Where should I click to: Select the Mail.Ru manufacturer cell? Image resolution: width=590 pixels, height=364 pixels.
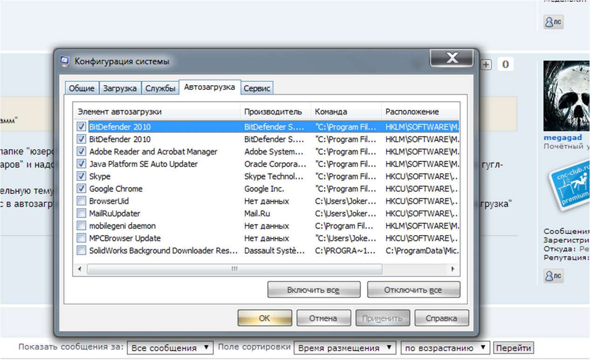(x=257, y=213)
